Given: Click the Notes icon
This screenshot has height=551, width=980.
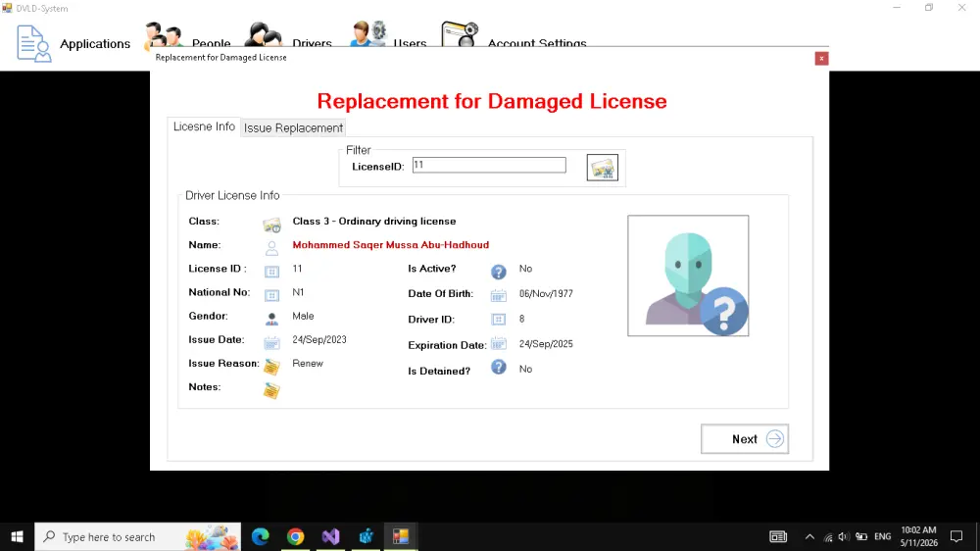Looking at the screenshot, I should point(271,391).
